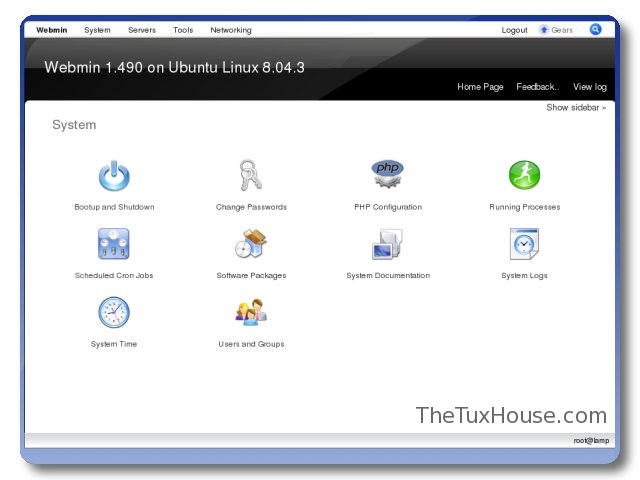Open System Documentation icon

(387, 244)
